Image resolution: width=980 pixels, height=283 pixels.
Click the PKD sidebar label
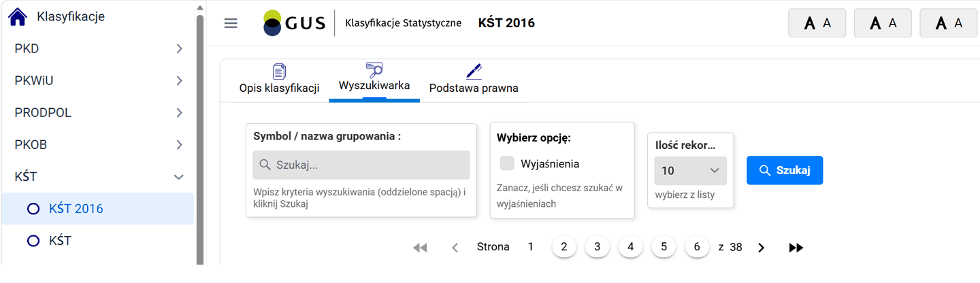[27, 48]
